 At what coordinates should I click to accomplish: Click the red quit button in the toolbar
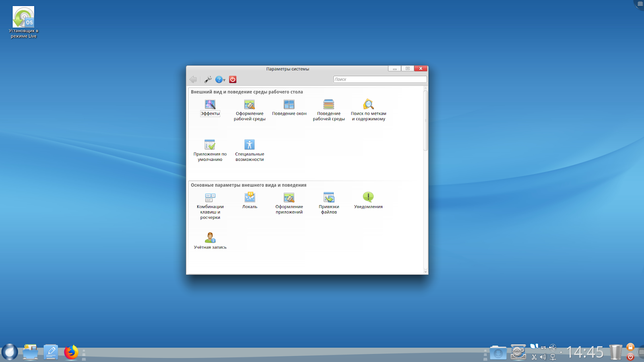pos(233,80)
